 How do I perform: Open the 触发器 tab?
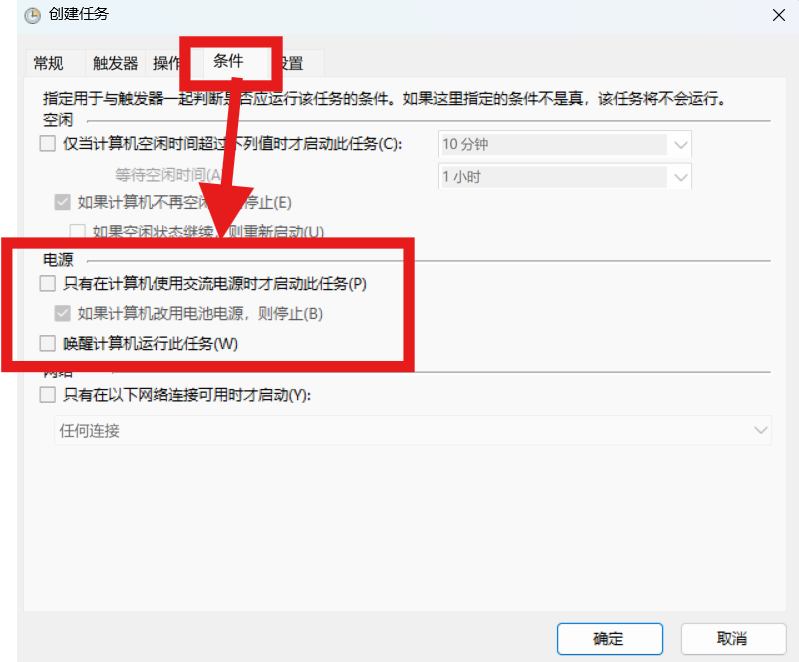click(x=115, y=63)
